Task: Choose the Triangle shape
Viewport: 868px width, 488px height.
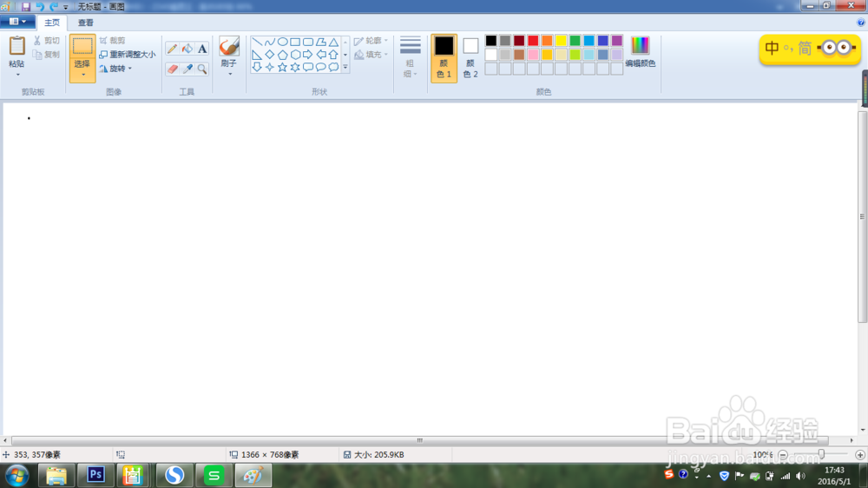Action: tap(333, 42)
